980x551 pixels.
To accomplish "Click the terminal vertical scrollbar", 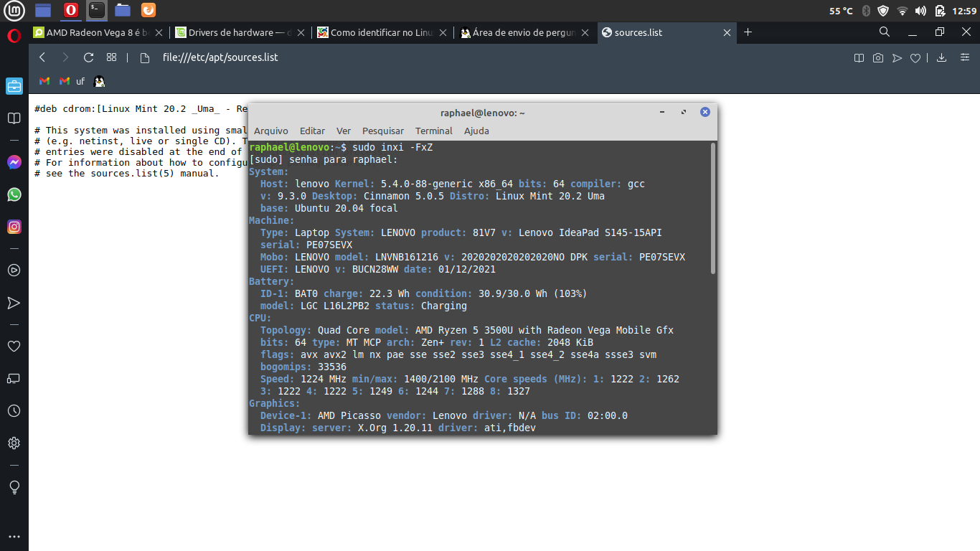I will click(712, 208).
